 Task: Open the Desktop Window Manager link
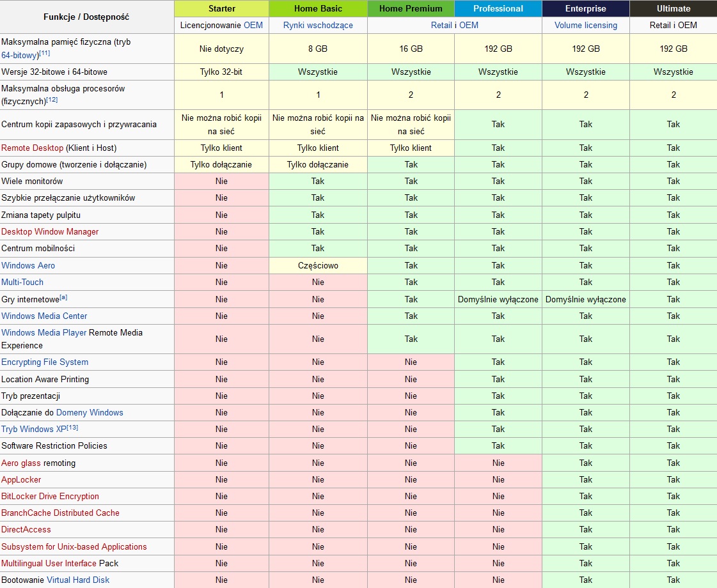(50, 231)
